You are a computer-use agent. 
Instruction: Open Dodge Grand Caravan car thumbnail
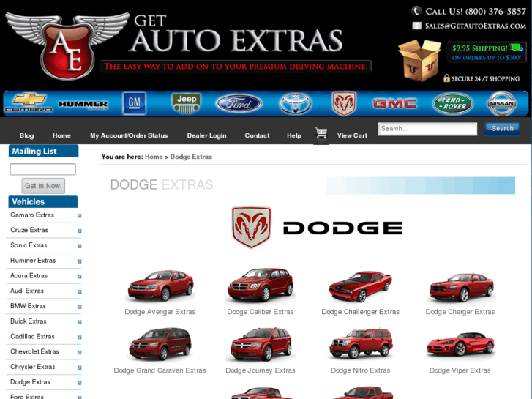tap(160, 343)
